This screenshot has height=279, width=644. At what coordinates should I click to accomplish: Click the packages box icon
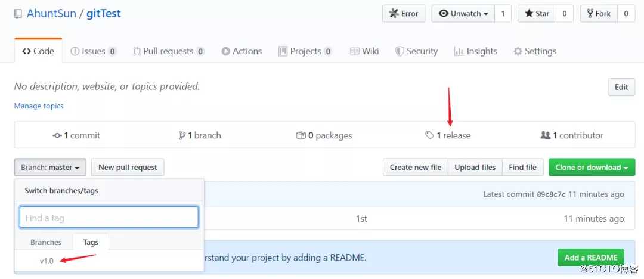[x=301, y=135]
